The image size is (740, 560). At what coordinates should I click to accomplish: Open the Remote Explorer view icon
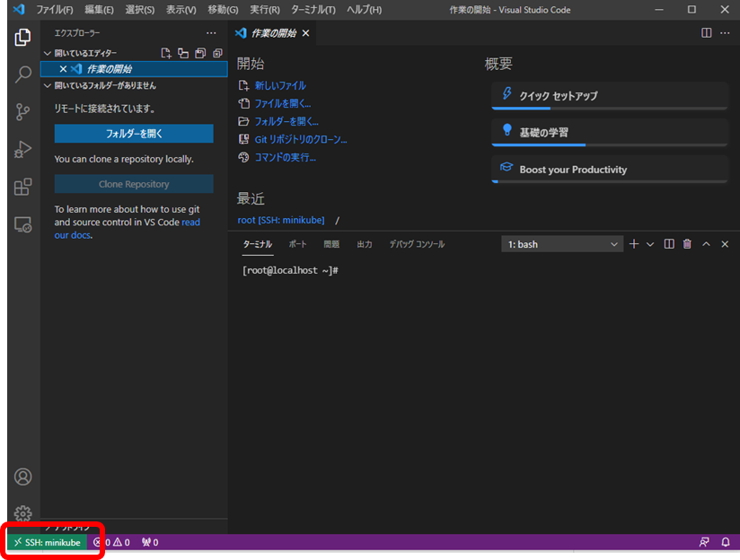click(22, 224)
